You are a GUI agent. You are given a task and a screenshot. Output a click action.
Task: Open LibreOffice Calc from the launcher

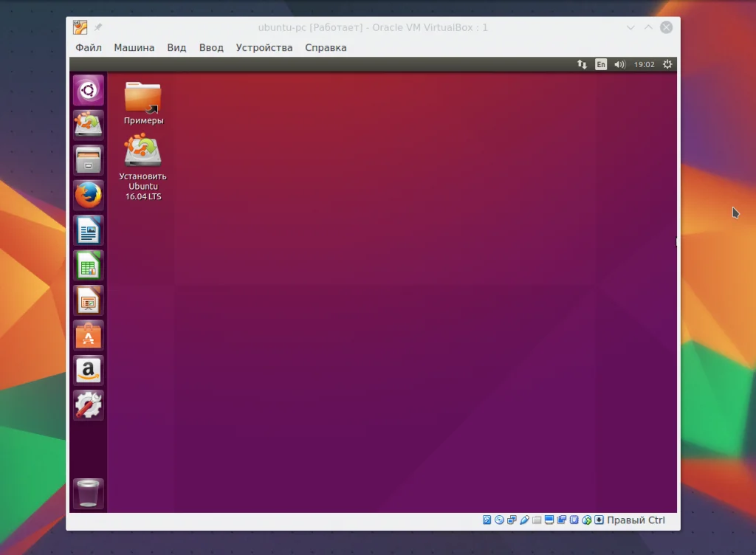pos(89,266)
